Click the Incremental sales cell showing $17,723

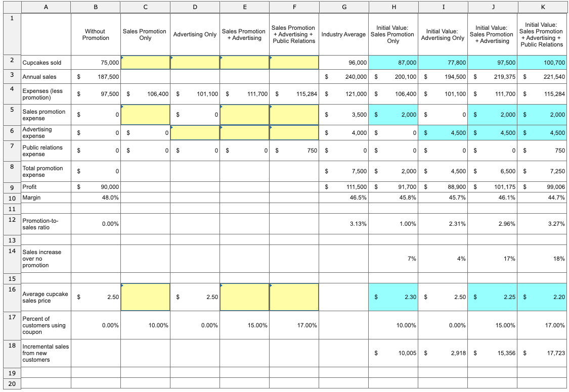click(x=542, y=353)
